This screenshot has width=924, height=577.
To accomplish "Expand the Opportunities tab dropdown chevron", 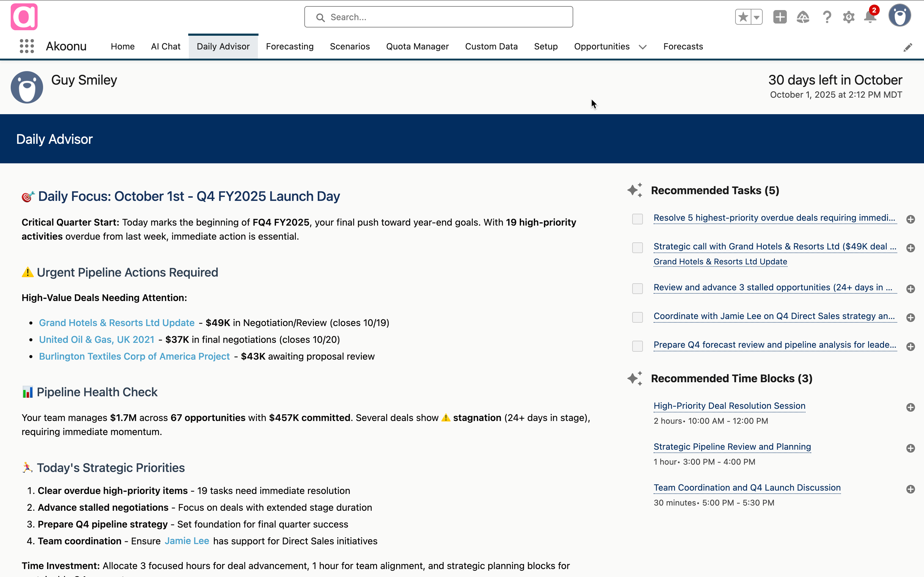I will point(643,47).
